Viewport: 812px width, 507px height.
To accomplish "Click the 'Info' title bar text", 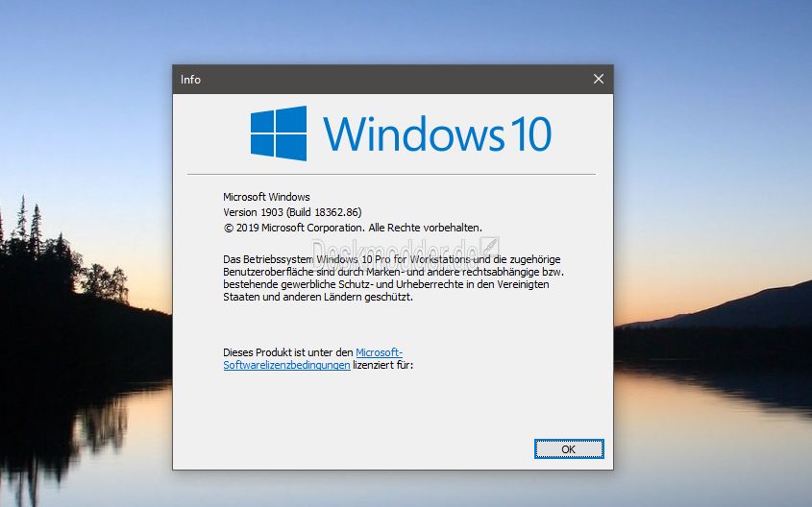I will pos(190,80).
